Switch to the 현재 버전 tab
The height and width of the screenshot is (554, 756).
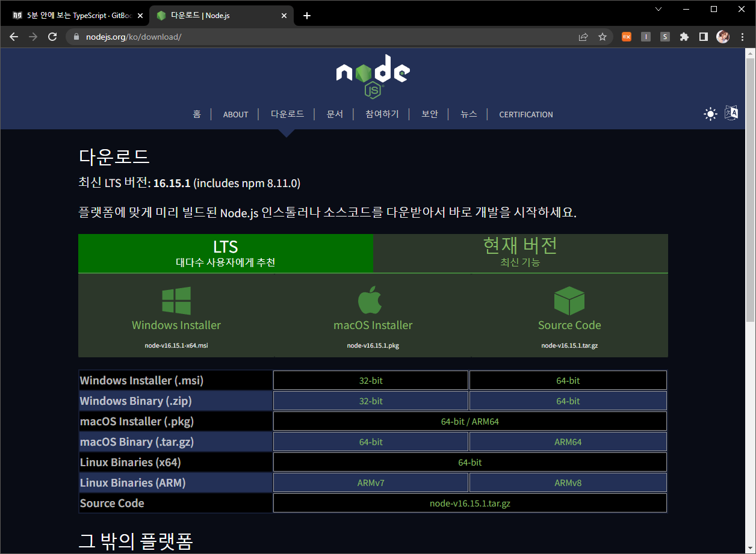click(521, 253)
